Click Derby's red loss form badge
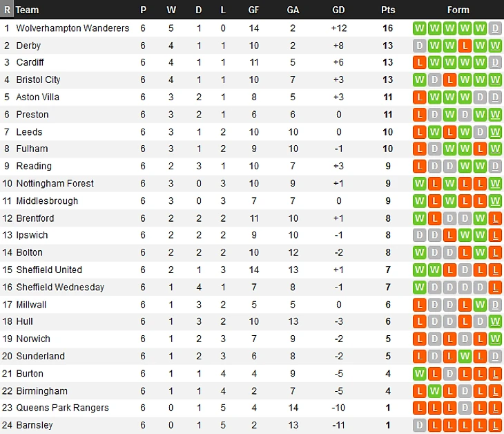 coord(465,46)
